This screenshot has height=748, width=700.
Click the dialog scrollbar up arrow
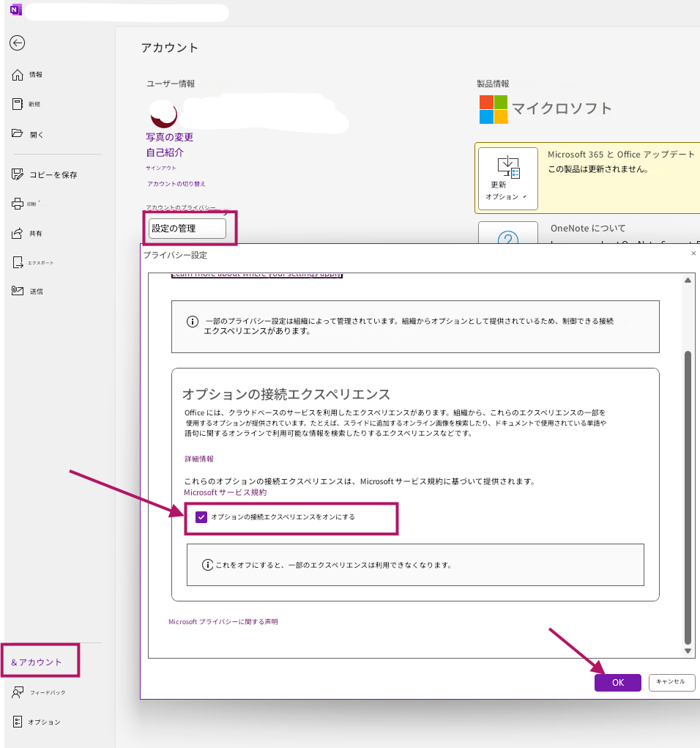[x=688, y=281]
